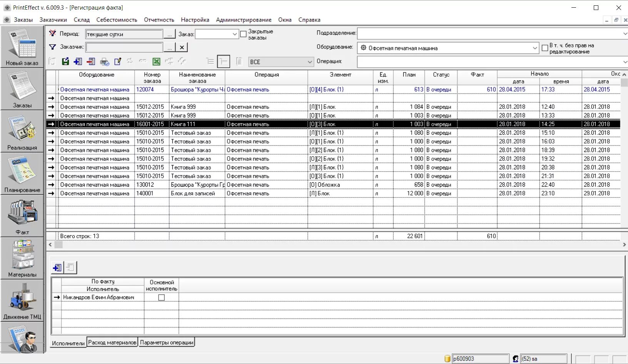Viewport: 628px width, 364px height.
Task: Toggle the pressed tree-view toolbar button
Action: pos(223,61)
